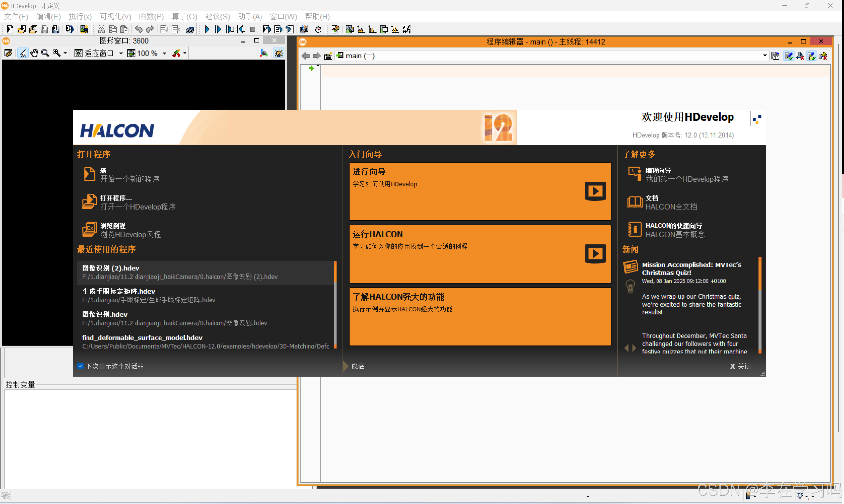Uncheck 下次显示这个对话框 checkbox
The image size is (844, 504).
pos(81,366)
